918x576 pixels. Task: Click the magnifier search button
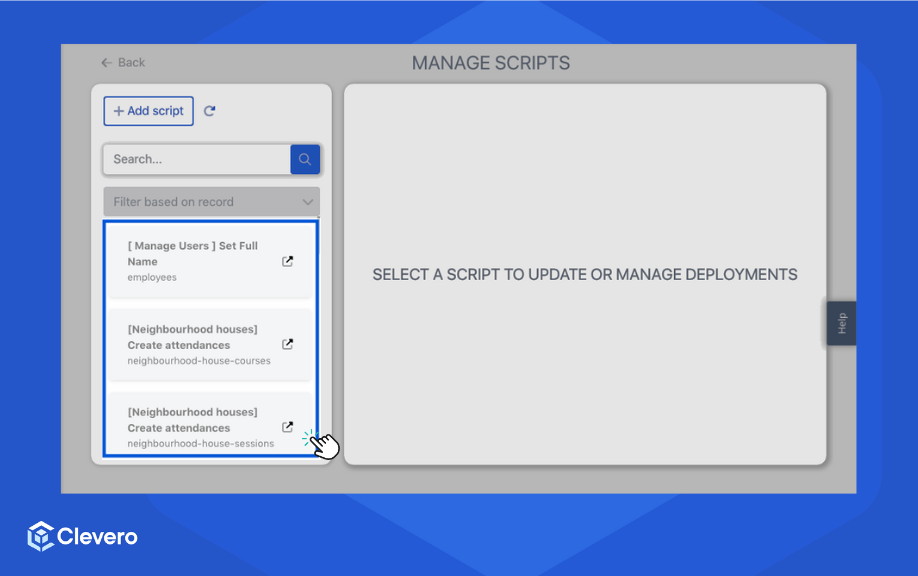pos(305,159)
